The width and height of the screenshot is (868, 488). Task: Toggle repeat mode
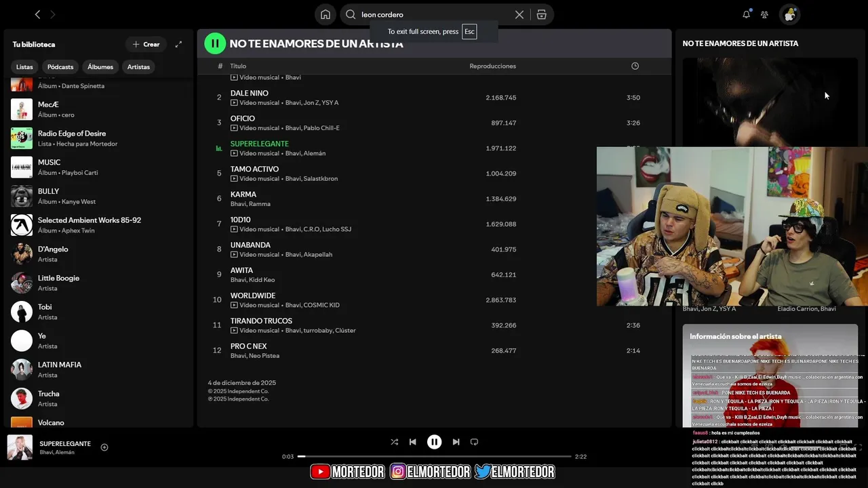click(474, 442)
